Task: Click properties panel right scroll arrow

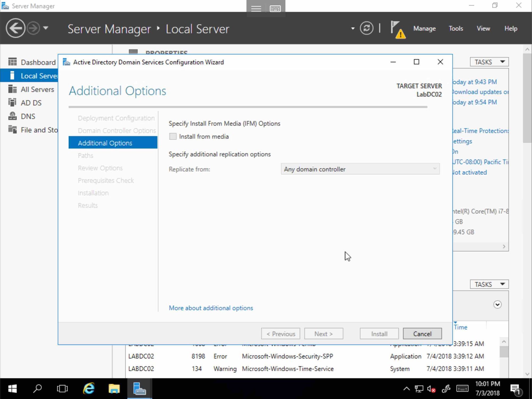Action: 504,246
